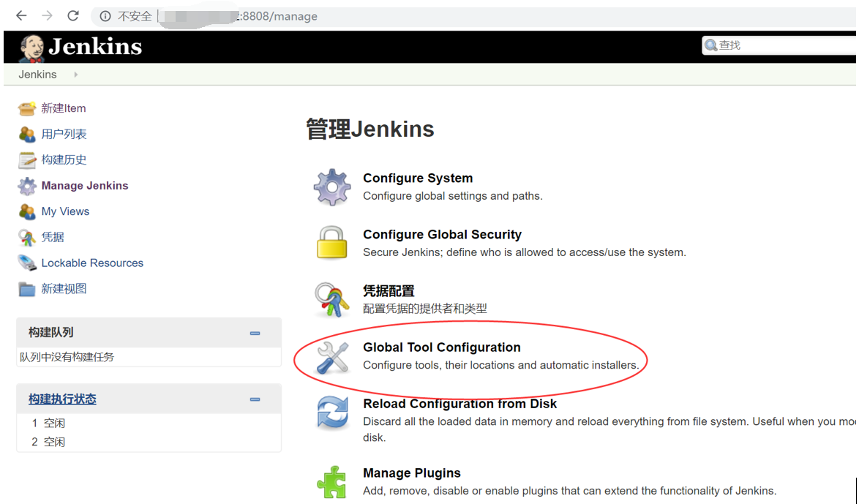Screen dimensions: 859x504
Task: Click the 凭据配置 keys icon
Action: (x=332, y=300)
